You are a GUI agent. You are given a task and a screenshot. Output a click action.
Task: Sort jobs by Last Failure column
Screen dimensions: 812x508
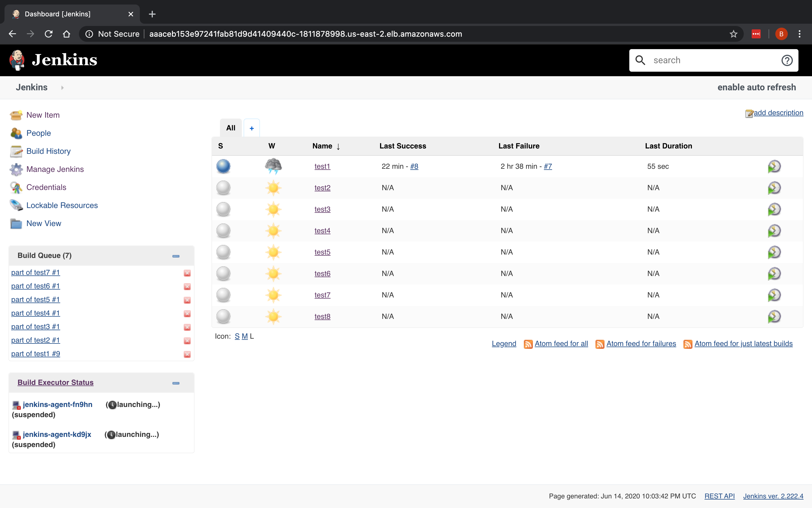pos(519,146)
